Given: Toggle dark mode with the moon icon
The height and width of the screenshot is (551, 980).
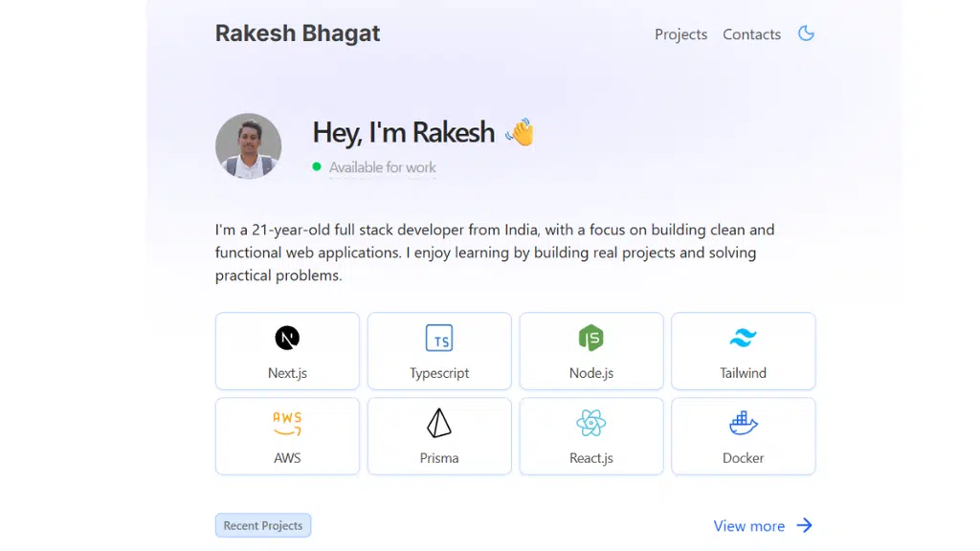Looking at the screenshot, I should [x=806, y=33].
